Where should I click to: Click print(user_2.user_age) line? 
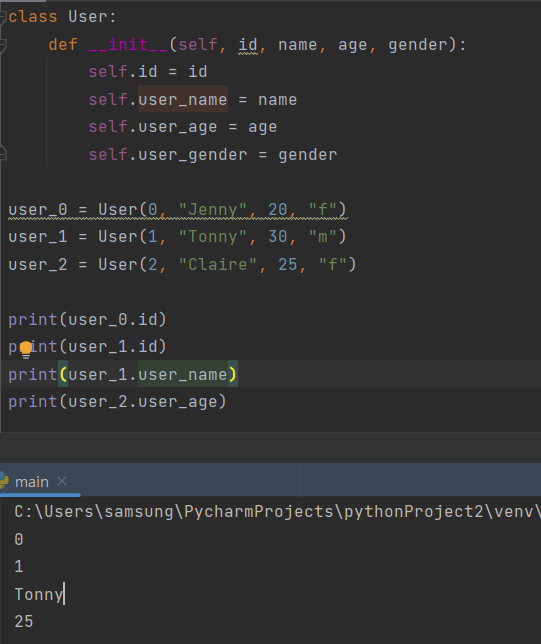pos(117,401)
